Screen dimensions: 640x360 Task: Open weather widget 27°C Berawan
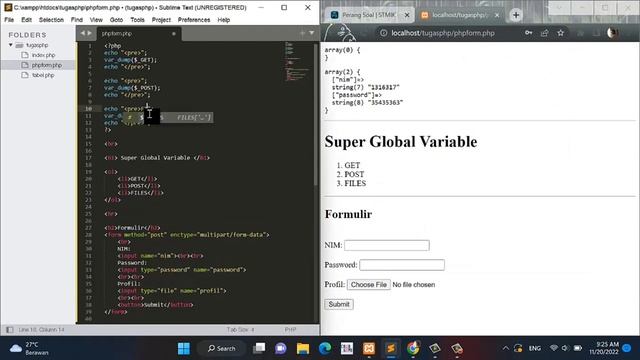29,348
